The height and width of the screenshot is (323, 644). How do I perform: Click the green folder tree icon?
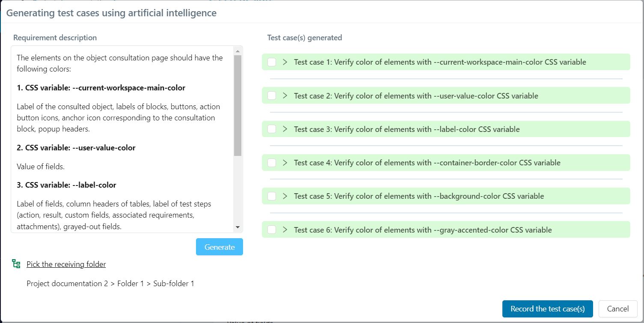pos(16,264)
